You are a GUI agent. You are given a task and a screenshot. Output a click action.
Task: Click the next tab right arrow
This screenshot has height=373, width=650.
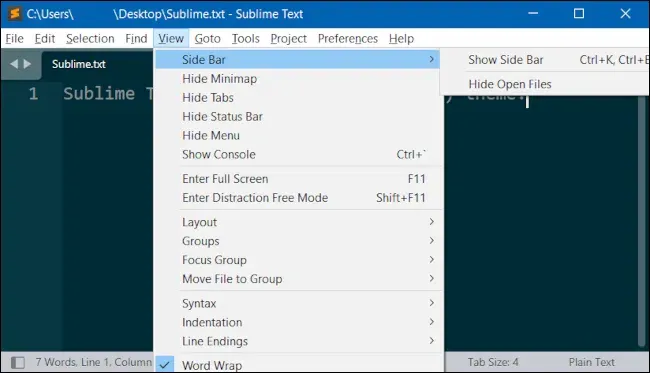[27, 64]
